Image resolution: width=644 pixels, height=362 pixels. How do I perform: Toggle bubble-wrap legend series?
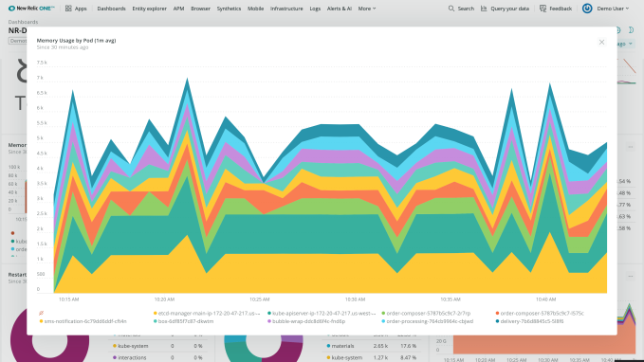pos(306,321)
